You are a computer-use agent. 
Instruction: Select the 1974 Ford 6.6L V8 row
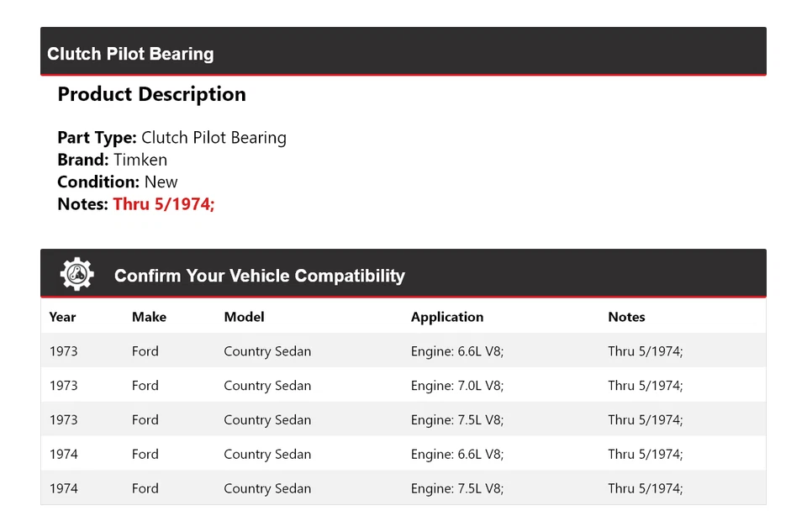[x=403, y=454]
